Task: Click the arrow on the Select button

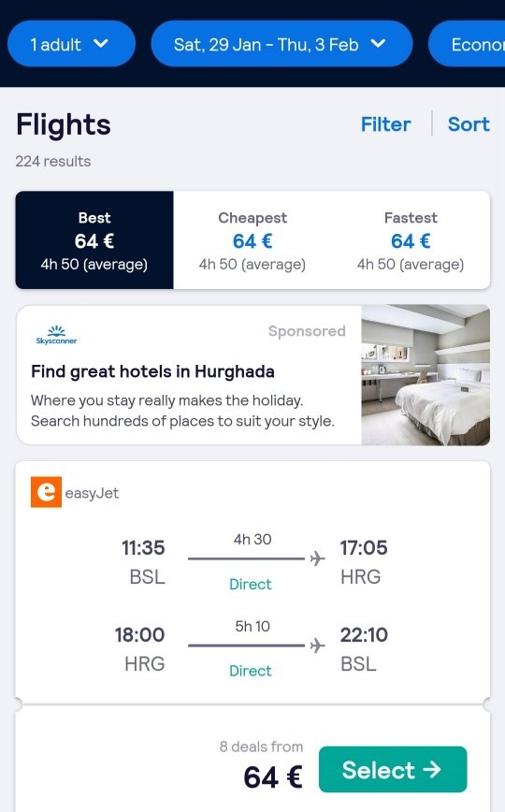Action: pos(432,770)
